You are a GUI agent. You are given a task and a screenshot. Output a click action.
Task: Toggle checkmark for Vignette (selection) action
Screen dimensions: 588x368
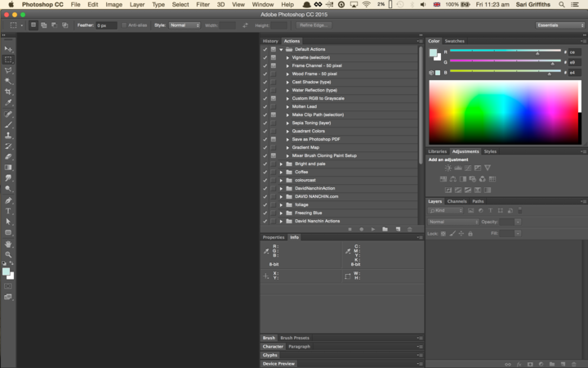tap(265, 57)
